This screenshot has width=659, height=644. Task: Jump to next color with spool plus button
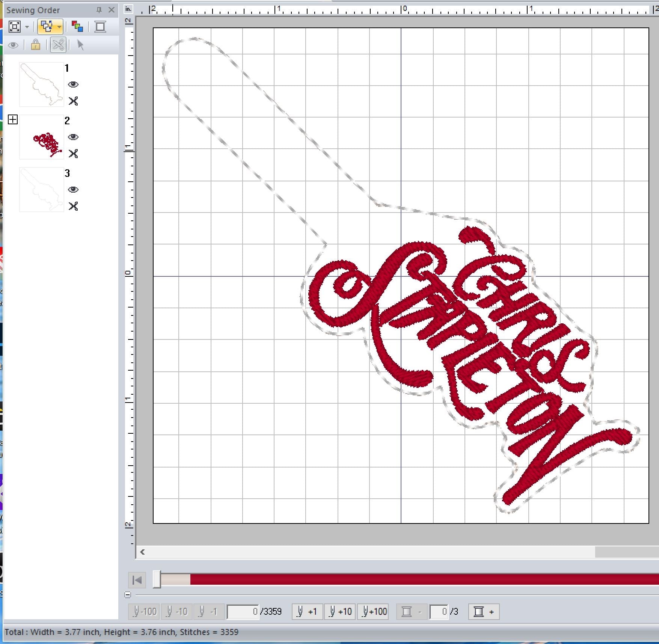click(x=484, y=612)
